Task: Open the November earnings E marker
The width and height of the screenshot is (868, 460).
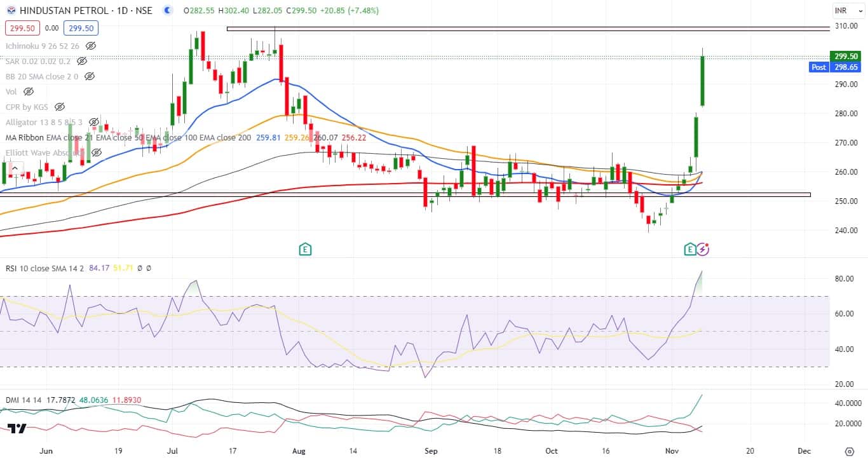Action: [x=690, y=248]
